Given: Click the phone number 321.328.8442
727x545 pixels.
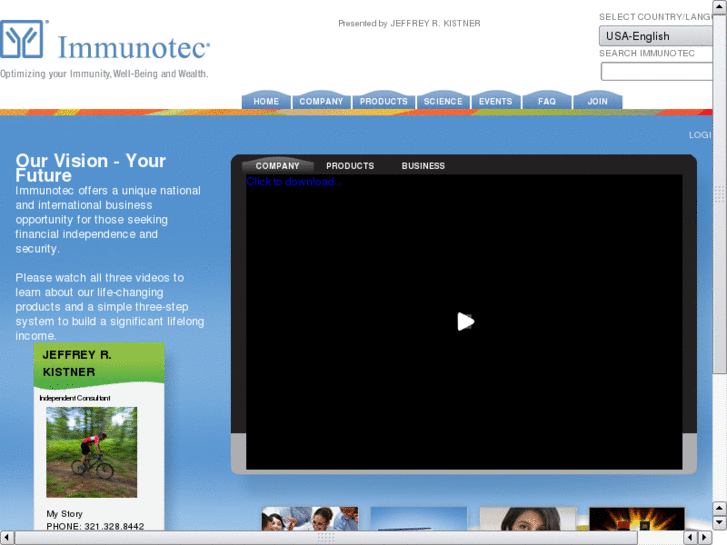Looking at the screenshot, I should [114, 526].
